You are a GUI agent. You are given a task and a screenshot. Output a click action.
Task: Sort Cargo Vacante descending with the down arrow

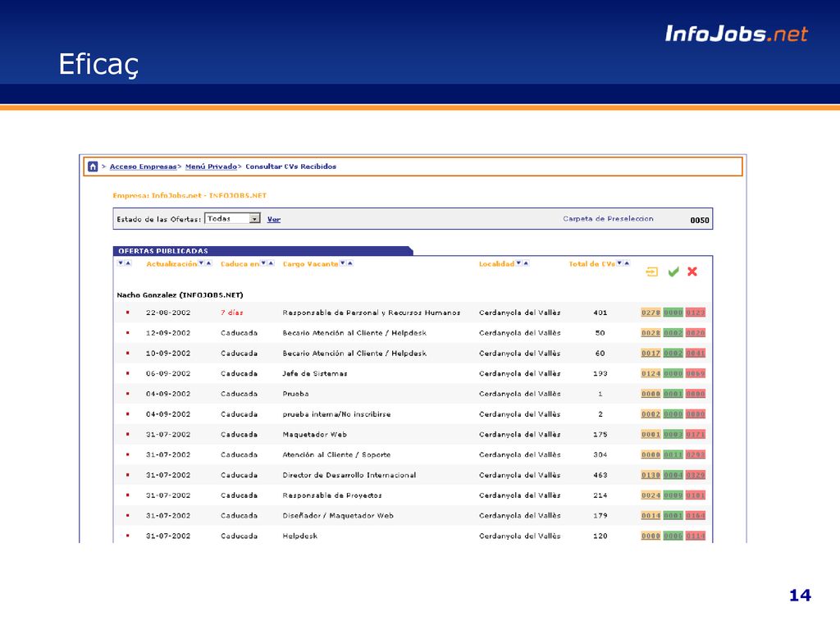click(x=343, y=263)
